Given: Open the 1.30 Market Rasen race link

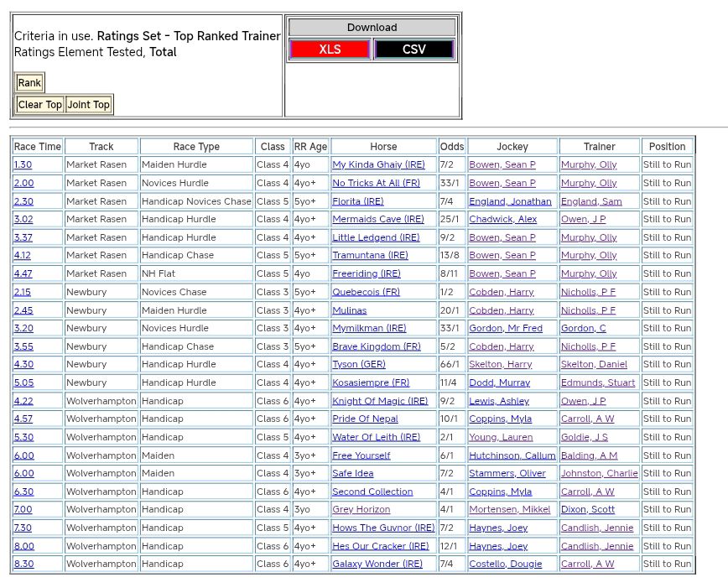Looking at the screenshot, I should 23,165.
